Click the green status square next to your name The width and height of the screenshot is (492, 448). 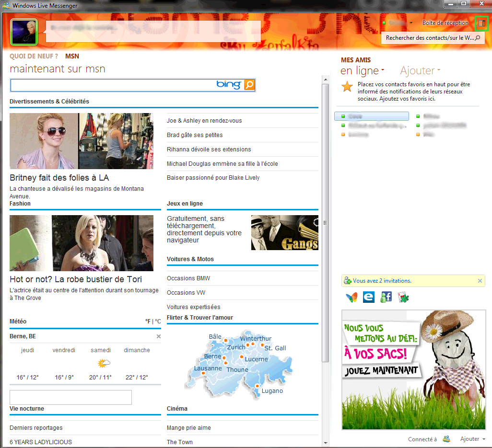coord(384,23)
